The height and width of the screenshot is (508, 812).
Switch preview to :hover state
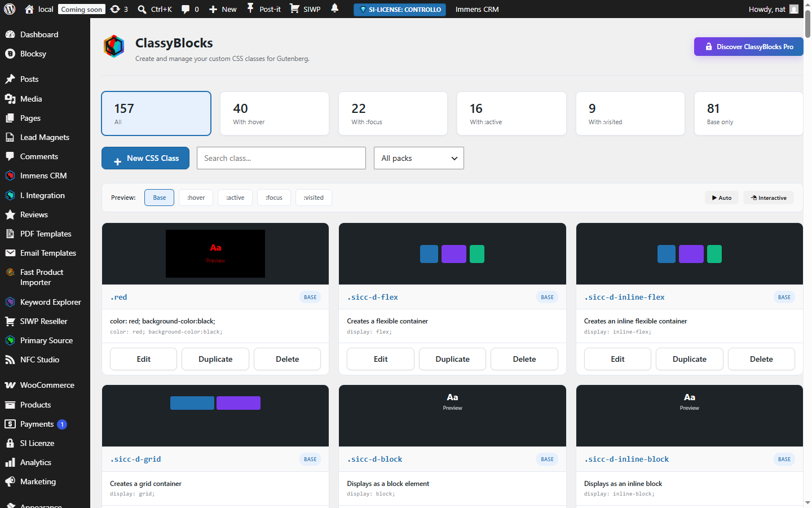(196, 198)
